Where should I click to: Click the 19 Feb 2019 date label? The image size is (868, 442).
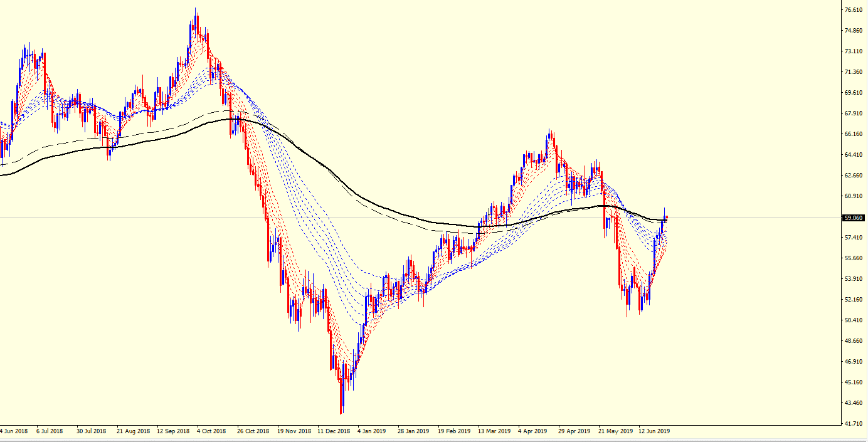(x=454, y=431)
